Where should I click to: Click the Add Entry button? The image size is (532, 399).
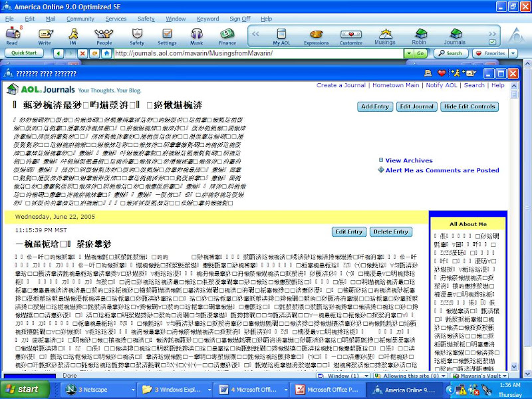[375, 106]
